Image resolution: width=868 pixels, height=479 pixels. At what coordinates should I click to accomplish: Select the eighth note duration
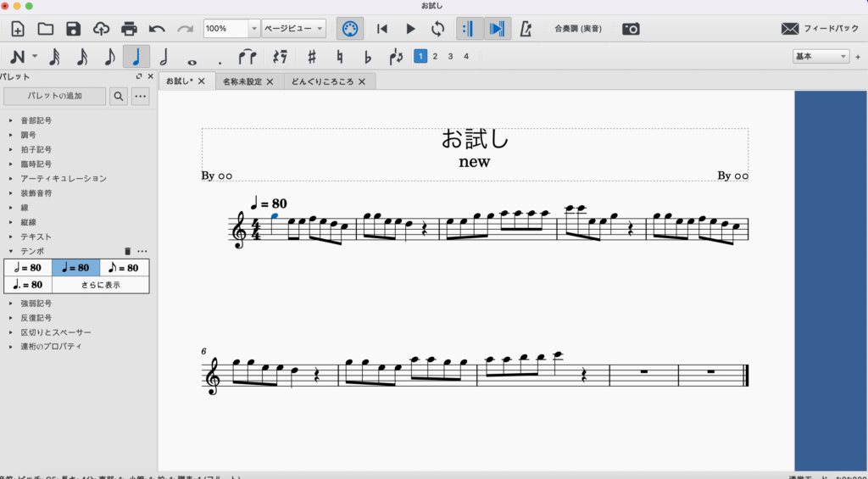(x=109, y=57)
